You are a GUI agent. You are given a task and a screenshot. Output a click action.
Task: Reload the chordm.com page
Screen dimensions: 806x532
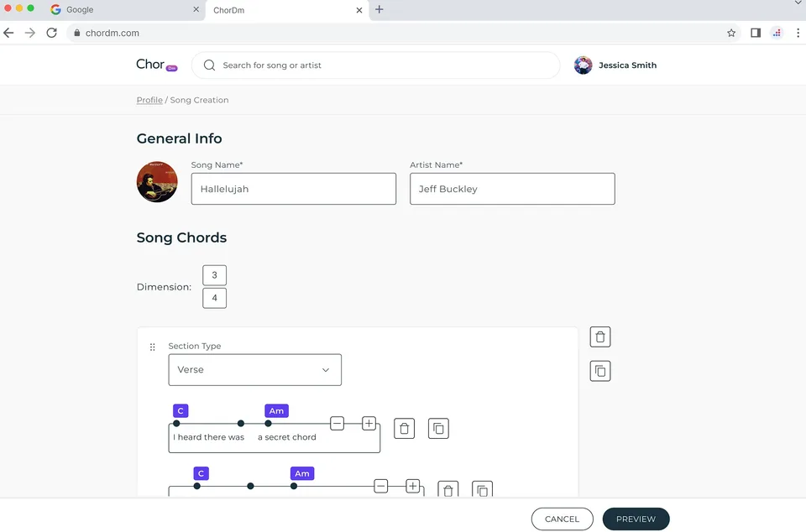(x=51, y=33)
